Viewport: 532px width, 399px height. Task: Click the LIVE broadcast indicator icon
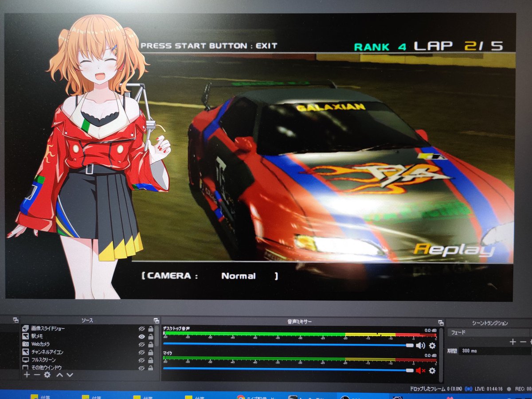[x=468, y=389]
